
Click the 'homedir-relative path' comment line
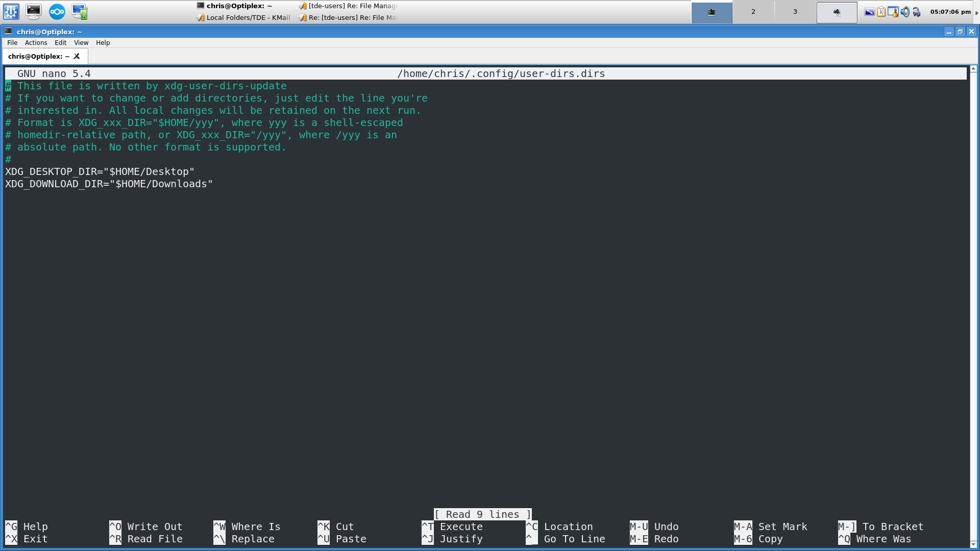[201, 135]
